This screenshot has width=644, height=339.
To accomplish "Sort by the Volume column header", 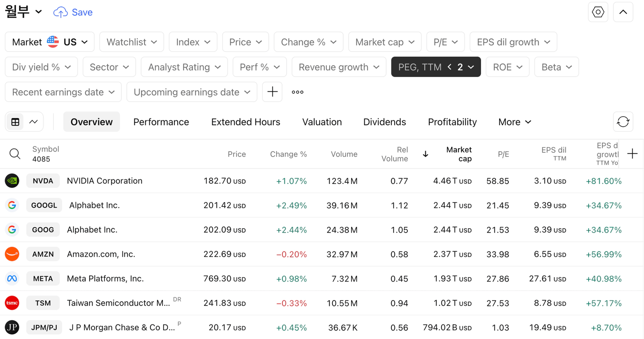I will pyautogui.click(x=344, y=154).
